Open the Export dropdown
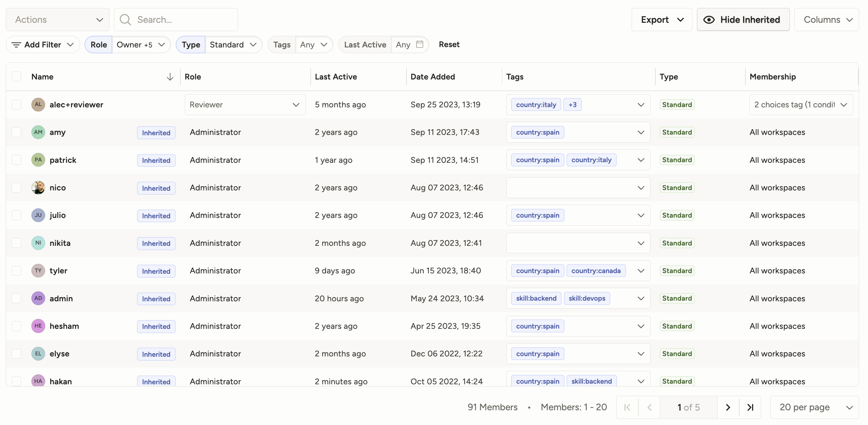Screen dimensions: 868x425 662,20
